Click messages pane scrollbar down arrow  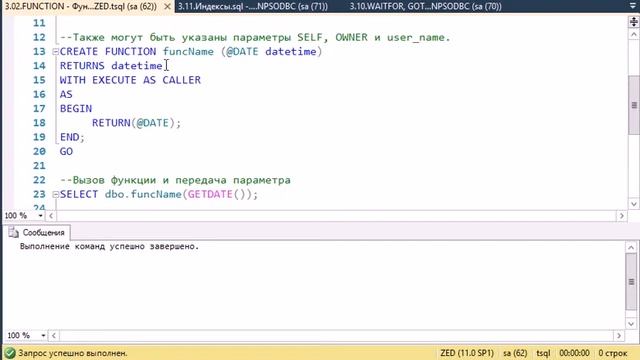coord(631,324)
